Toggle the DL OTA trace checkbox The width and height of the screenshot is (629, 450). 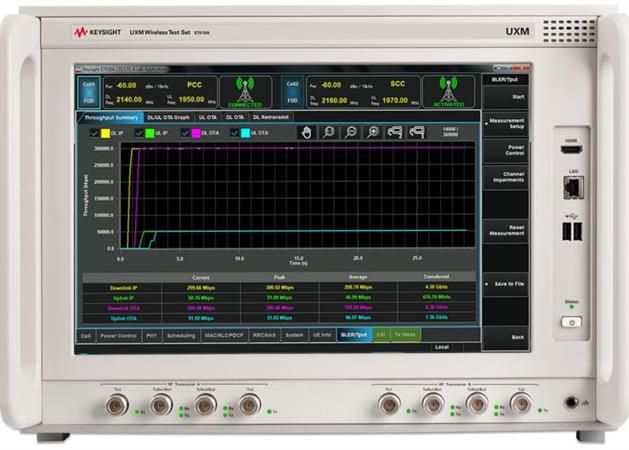coord(185,133)
